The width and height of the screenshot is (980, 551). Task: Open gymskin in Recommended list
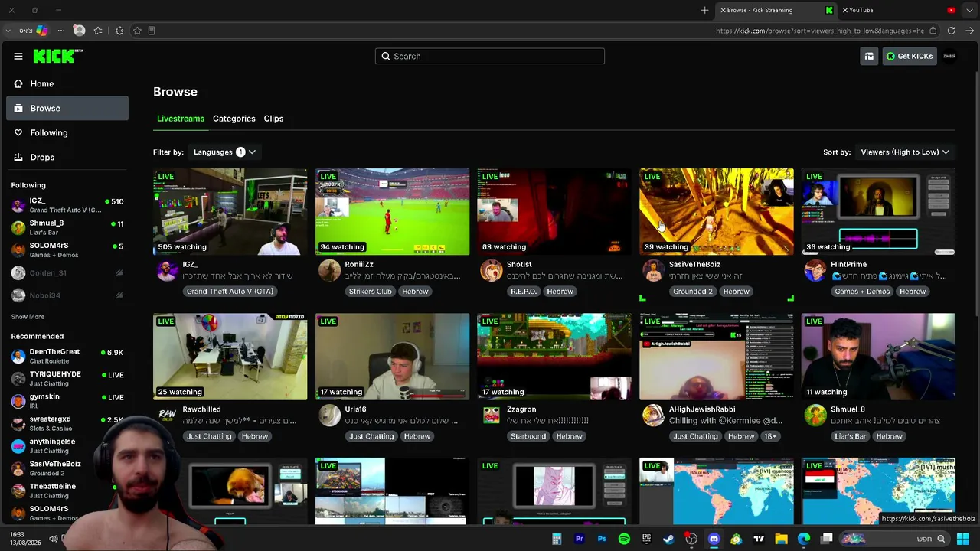(x=67, y=401)
